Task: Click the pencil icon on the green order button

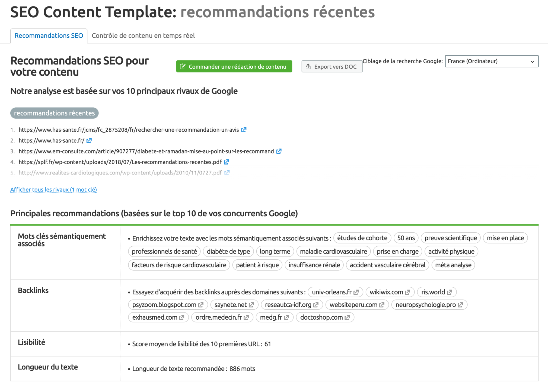Action: click(x=183, y=66)
